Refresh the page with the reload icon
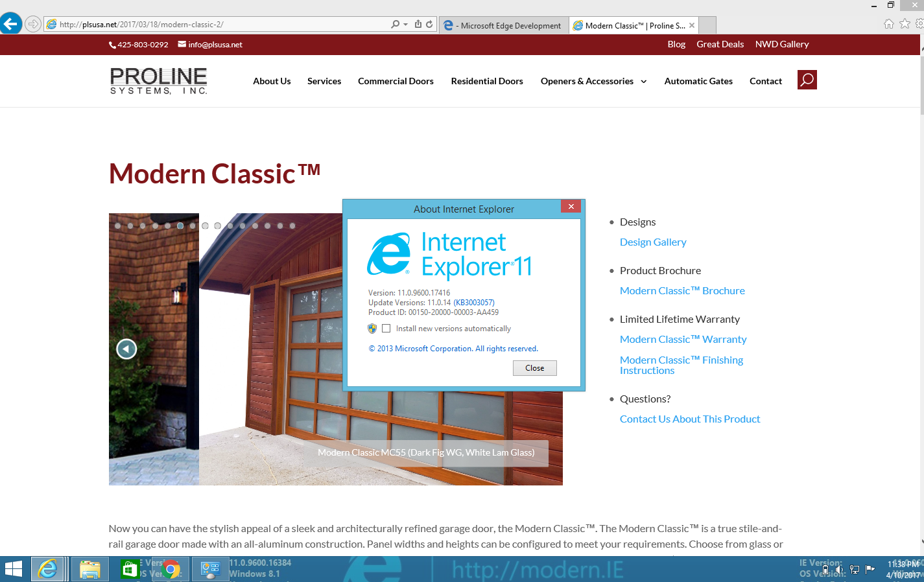Screen dimensions: 924x582 pos(429,24)
